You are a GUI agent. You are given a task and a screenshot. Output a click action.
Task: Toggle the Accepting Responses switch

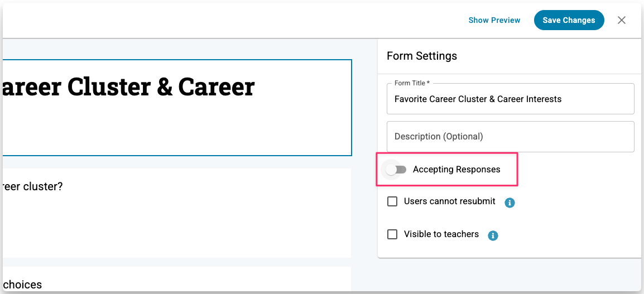pos(396,170)
